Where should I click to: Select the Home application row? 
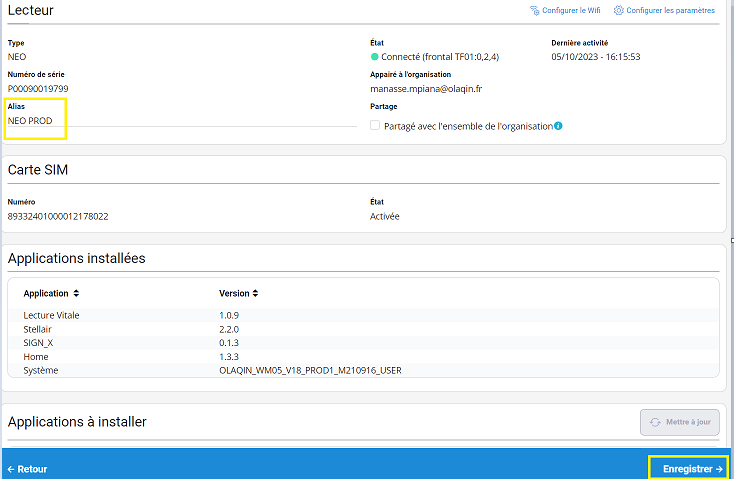point(36,357)
